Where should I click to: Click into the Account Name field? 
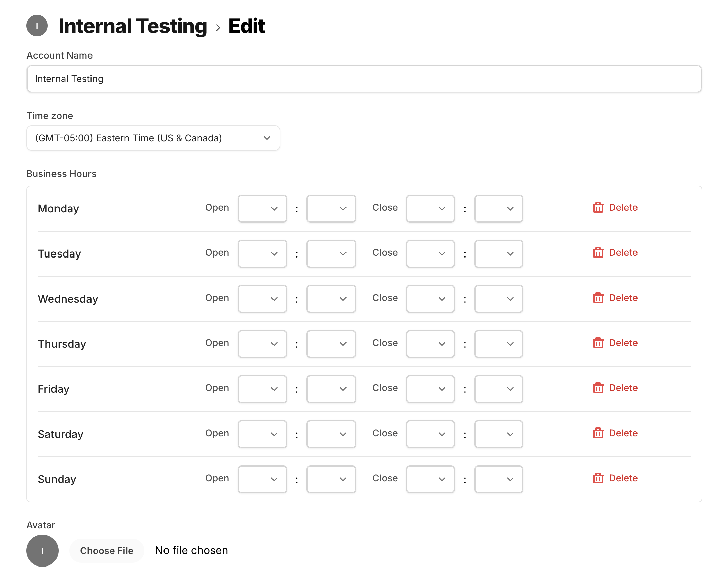364,79
